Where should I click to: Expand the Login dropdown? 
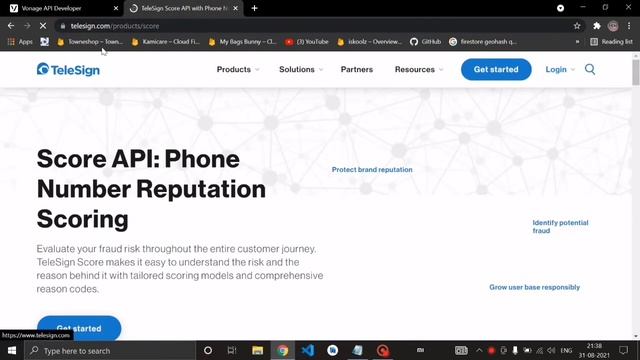(560, 69)
